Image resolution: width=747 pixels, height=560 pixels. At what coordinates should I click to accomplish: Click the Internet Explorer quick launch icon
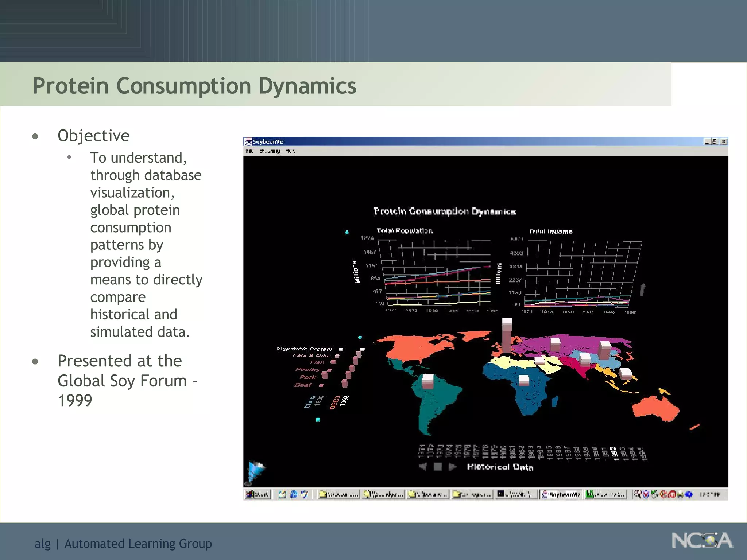294,494
